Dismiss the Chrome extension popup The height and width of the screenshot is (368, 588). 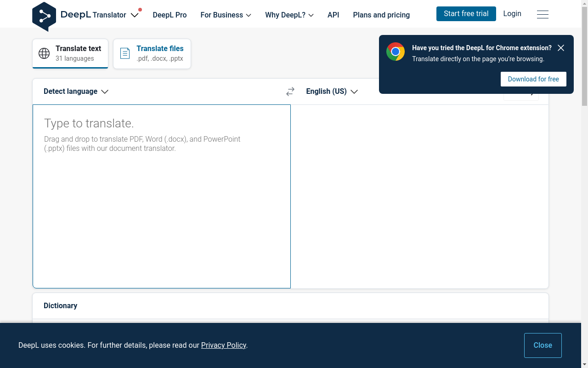(560, 48)
